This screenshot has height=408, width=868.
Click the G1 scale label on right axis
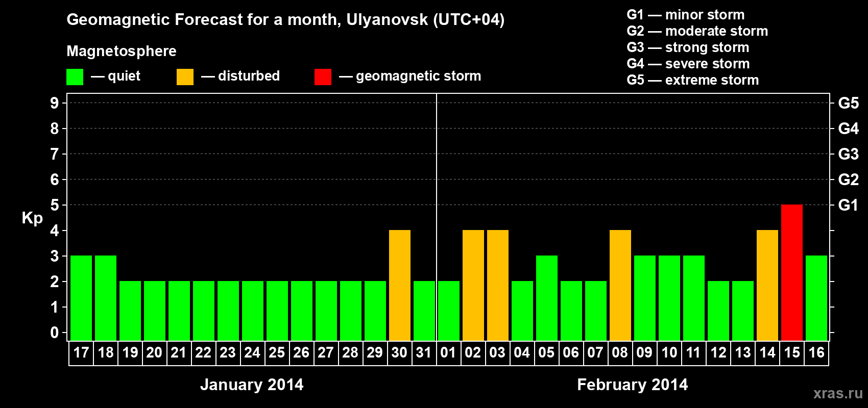849,205
